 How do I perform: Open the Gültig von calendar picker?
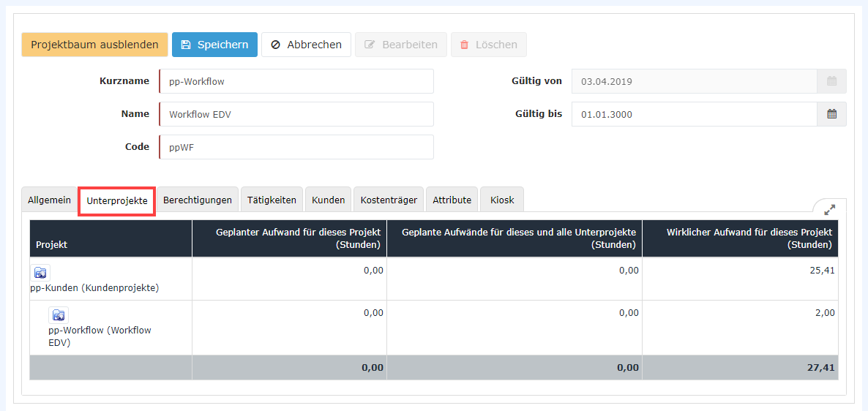pos(831,81)
